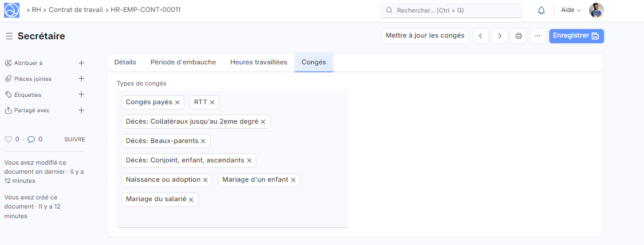
Task: Print the contract document
Action: point(518,36)
